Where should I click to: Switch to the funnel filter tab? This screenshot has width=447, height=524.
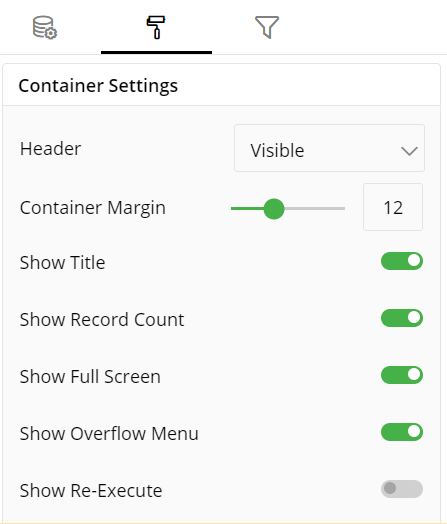click(267, 27)
